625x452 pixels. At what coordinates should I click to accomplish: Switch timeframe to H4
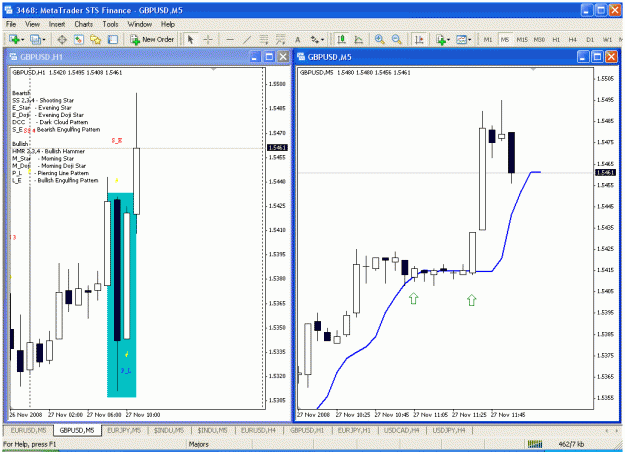point(573,39)
